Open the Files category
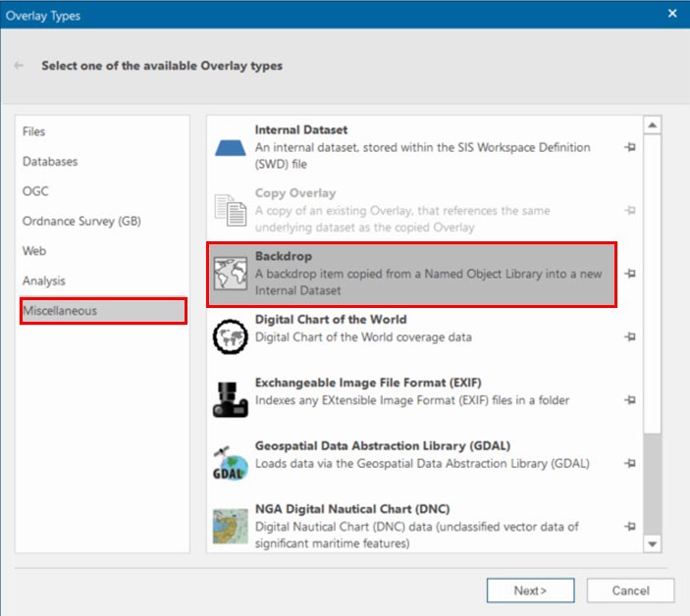690x616 pixels. 34,131
